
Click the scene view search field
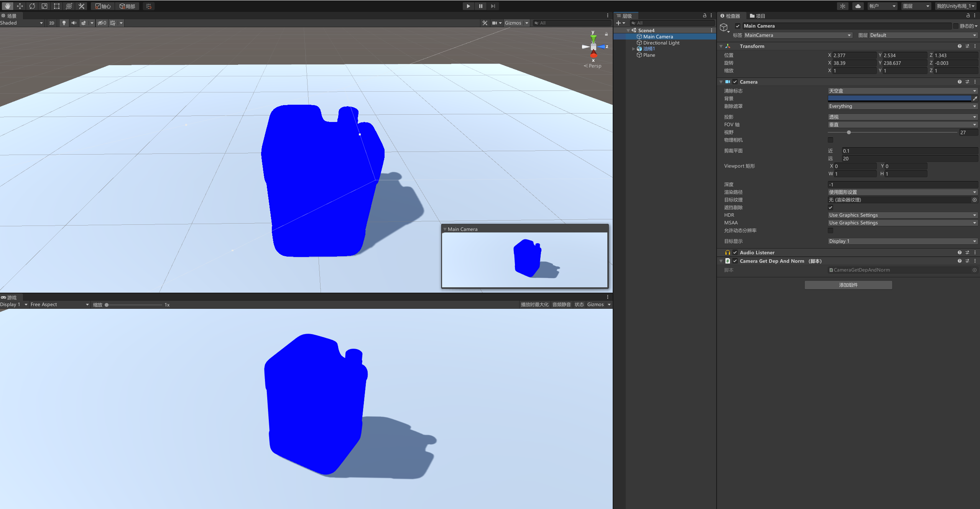(x=572, y=23)
